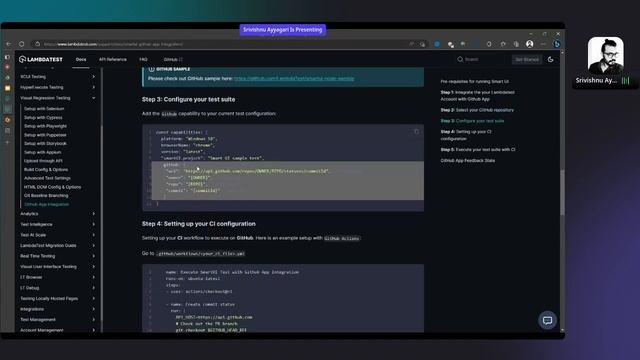Screen dimensions: 640x360
Task: Open the chat support bubble
Action: [x=547, y=320]
